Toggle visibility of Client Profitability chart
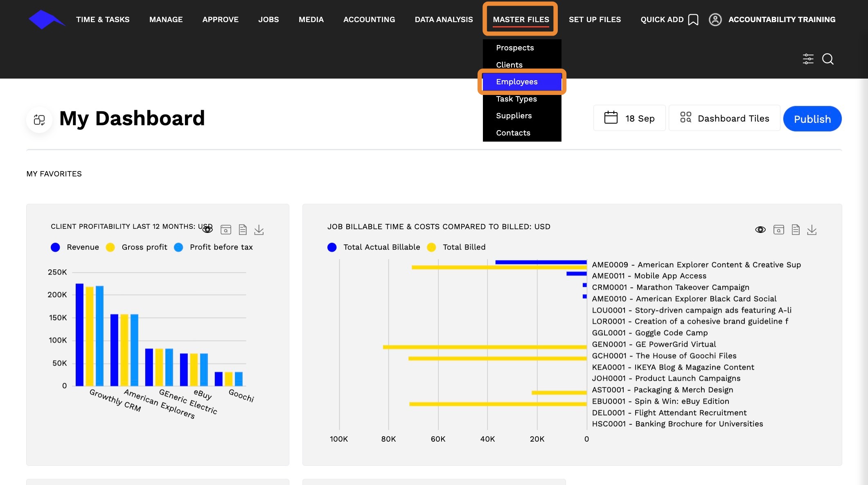Image resolution: width=868 pixels, height=485 pixels. click(208, 230)
